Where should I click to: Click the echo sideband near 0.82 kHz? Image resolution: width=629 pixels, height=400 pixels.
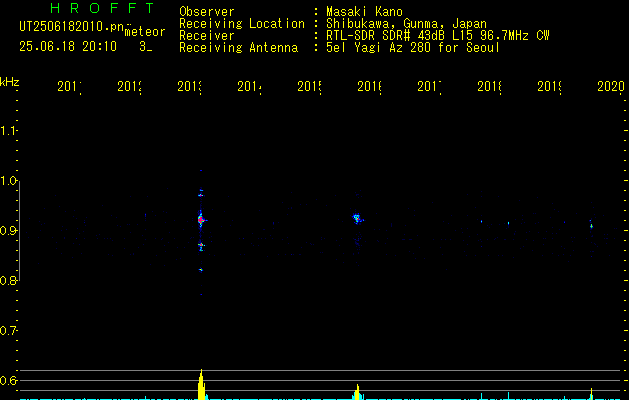point(201,270)
